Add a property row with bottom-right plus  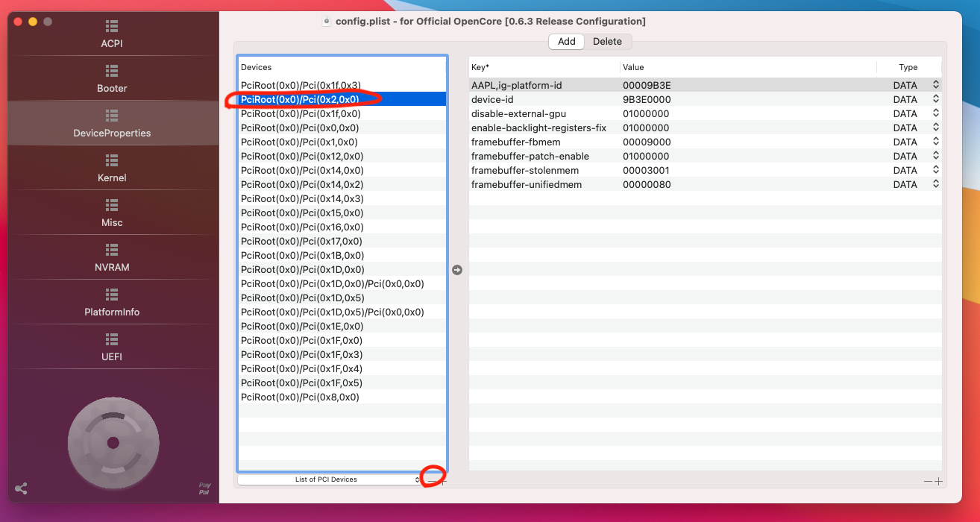[x=938, y=482]
